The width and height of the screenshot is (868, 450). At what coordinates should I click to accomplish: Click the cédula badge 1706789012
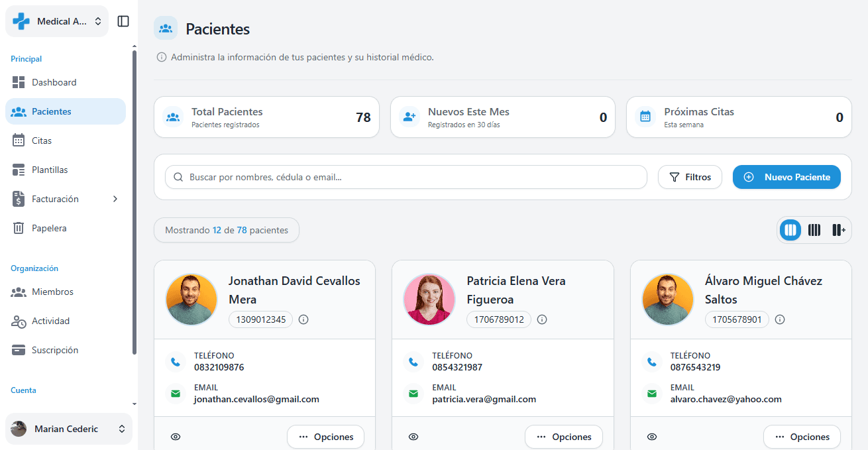point(498,319)
